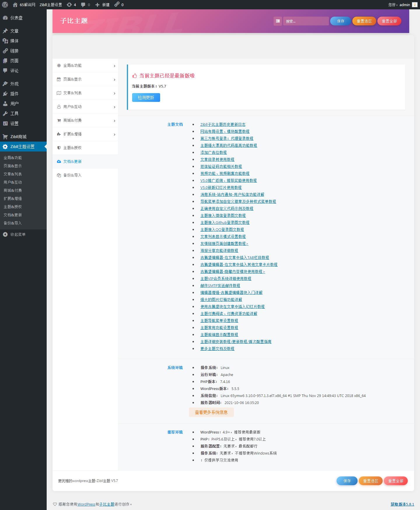Focus the 搜索 settings search field
Viewport: 420px width, 510px height.
tap(306, 21)
